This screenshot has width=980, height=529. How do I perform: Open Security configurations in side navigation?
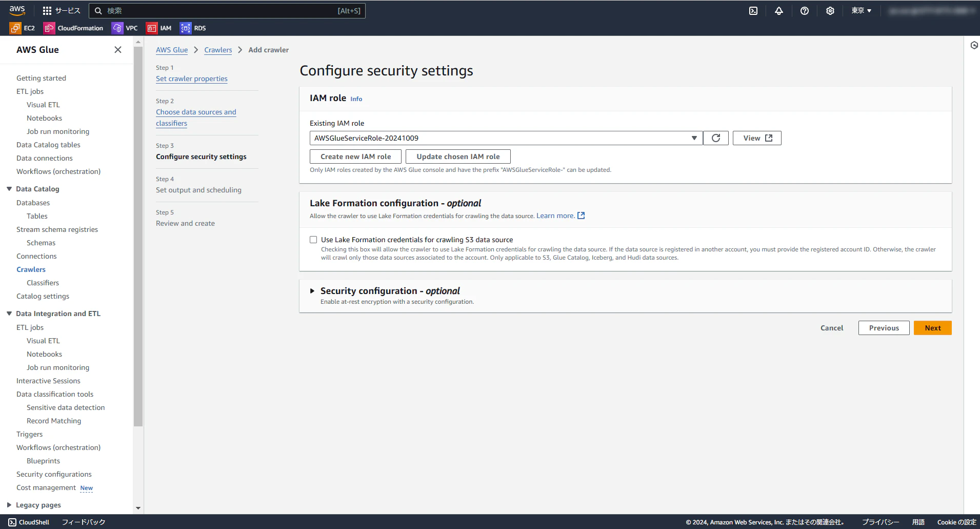tap(54, 474)
